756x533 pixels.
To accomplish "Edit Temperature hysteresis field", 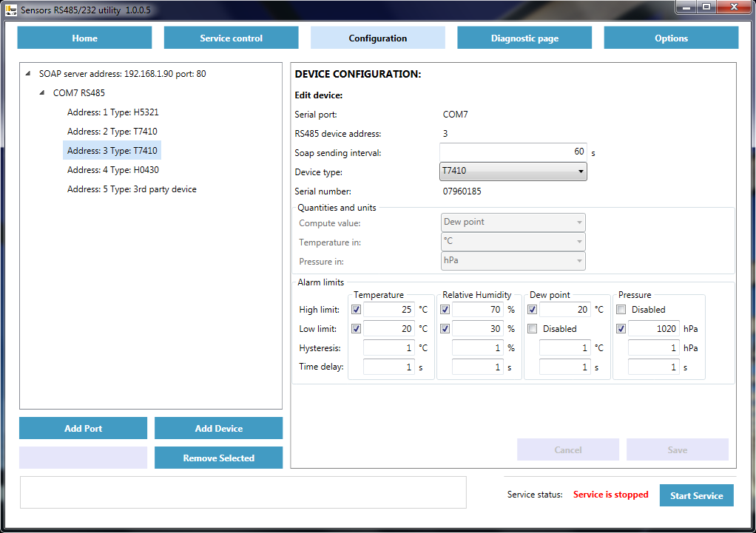I will (388, 348).
